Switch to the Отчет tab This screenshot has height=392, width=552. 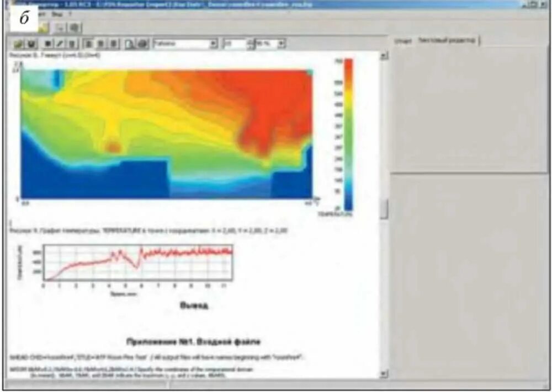coord(403,41)
